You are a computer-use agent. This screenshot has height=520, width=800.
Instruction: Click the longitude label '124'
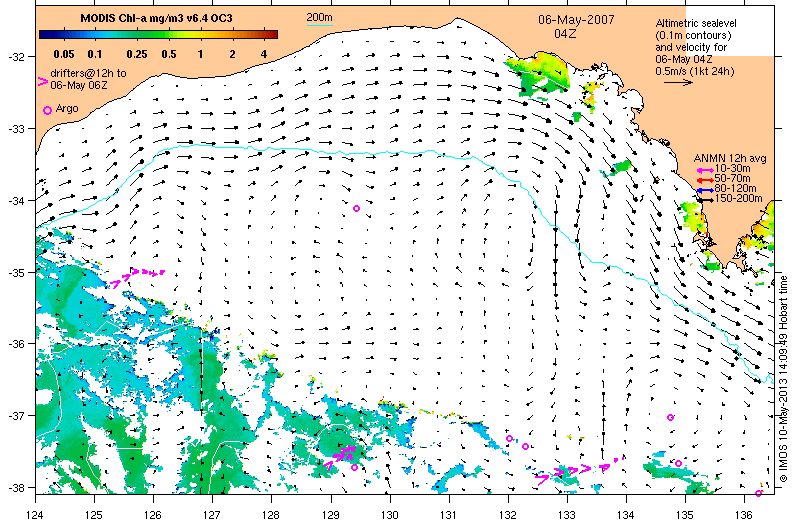[x=35, y=514]
